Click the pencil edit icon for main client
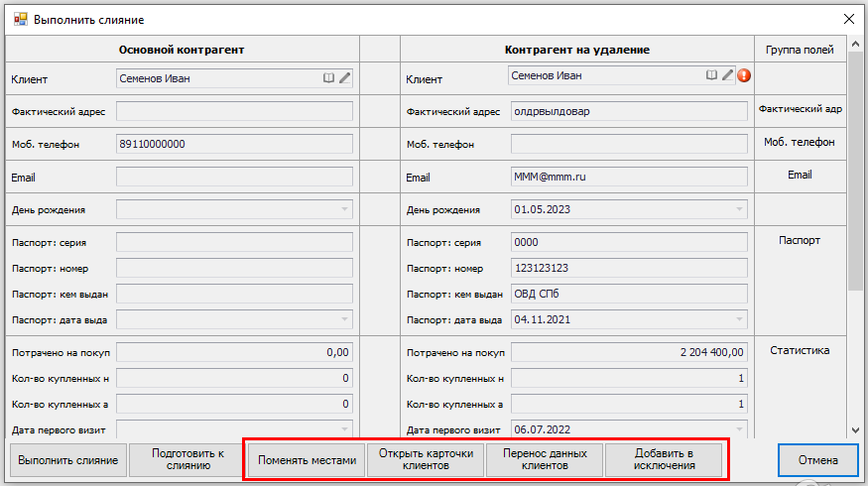The width and height of the screenshot is (868, 486). [x=344, y=77]
